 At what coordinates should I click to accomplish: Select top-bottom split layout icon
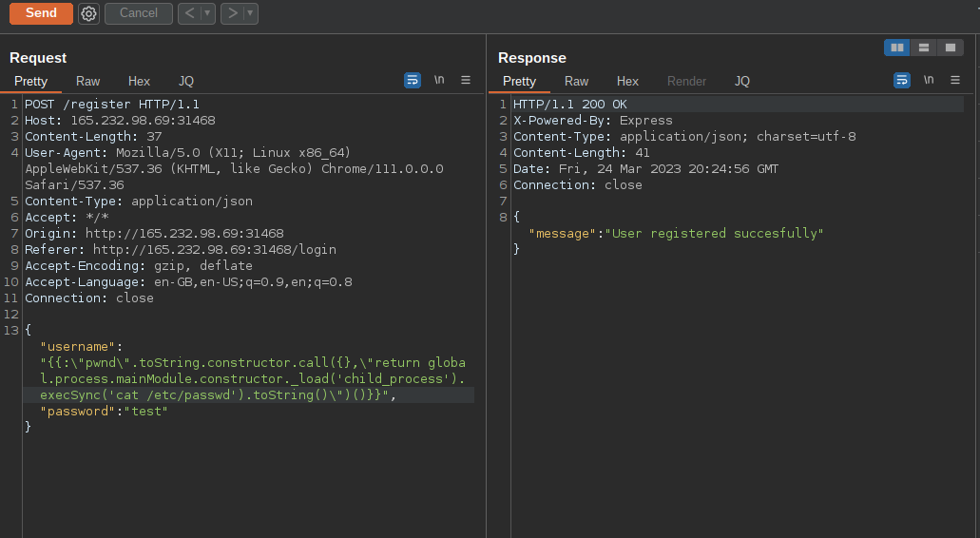pos(924,48)
